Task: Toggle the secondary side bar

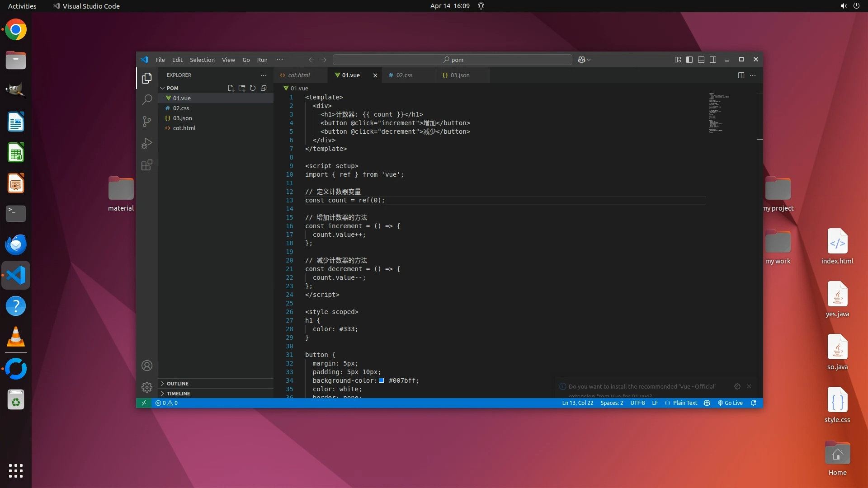Action: coord(713,60)
